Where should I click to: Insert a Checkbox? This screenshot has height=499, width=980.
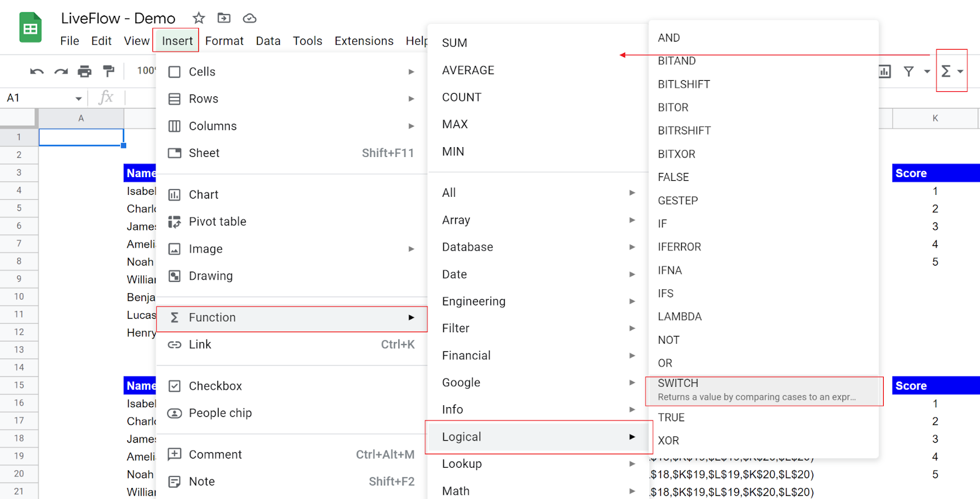click(x=292, y=386)
